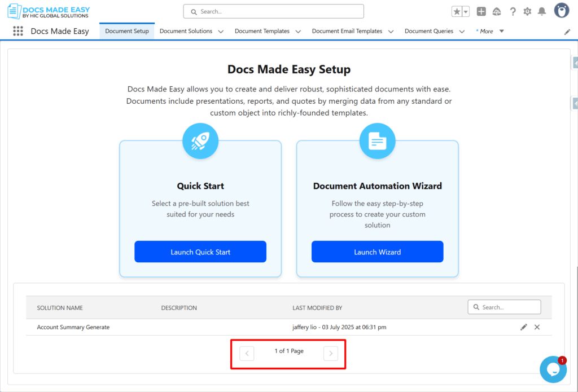Go to the previous page arrow
The width and height of the screenshot is (578, 392).
click(x=247, y=354)
